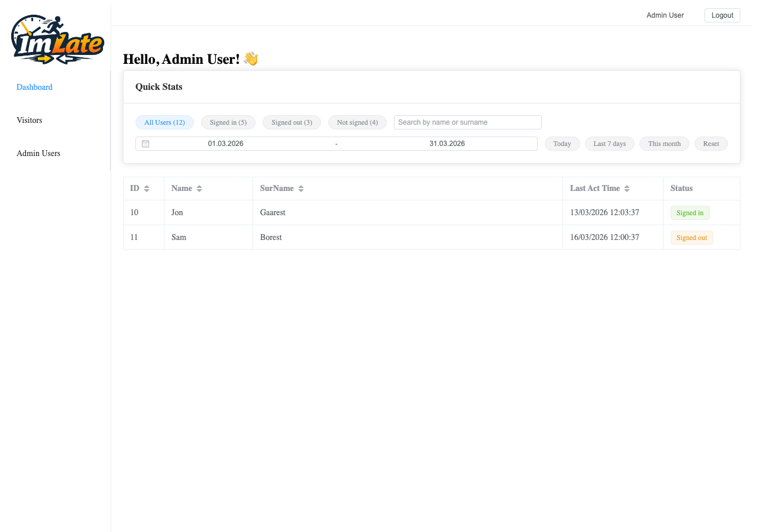
Task: Reset the date filter
Action: tap(711, 144)
